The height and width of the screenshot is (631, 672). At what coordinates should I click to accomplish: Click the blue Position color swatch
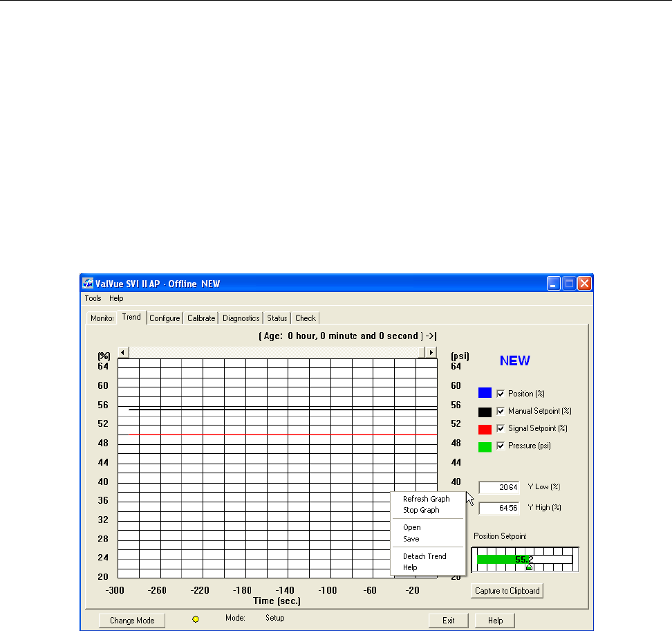point(485,393)
